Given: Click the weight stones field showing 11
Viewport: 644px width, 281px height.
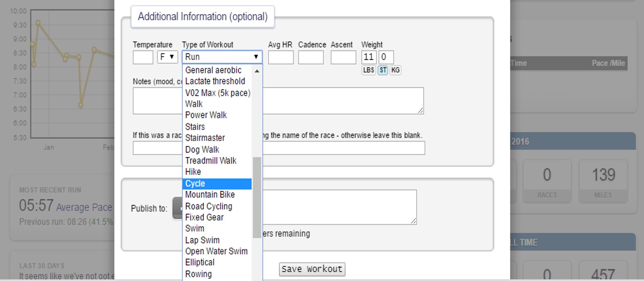Looking at the screenshot, I should [x=368, y=57].
